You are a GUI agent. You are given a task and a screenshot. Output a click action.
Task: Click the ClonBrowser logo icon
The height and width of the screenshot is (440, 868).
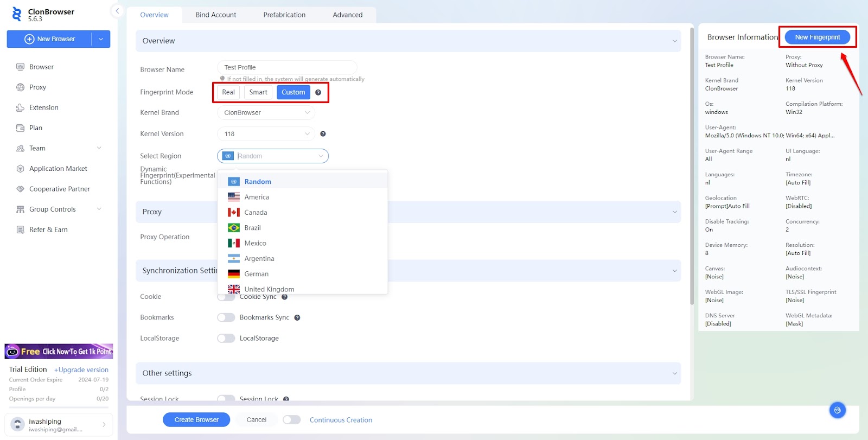coord(17,14)
